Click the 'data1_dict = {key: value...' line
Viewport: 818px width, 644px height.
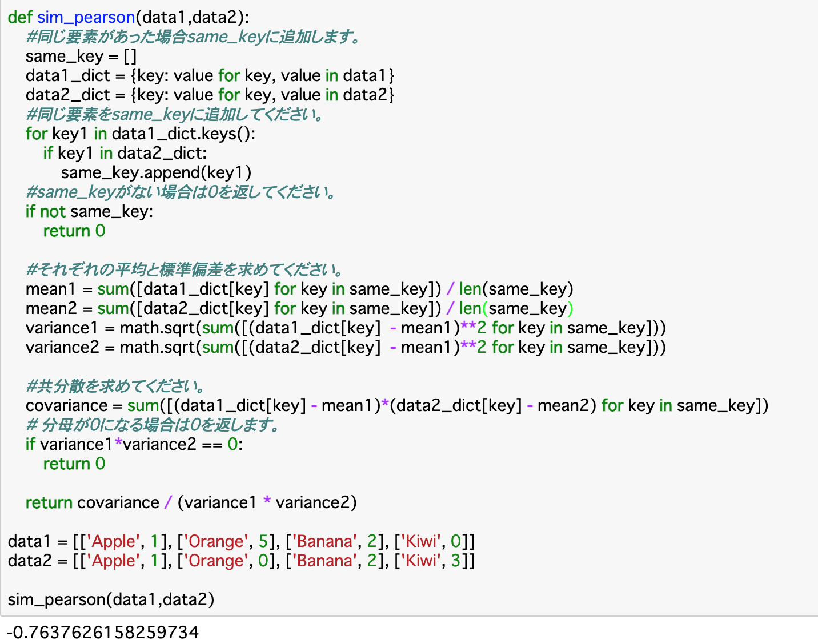click(x=210, y=75)
